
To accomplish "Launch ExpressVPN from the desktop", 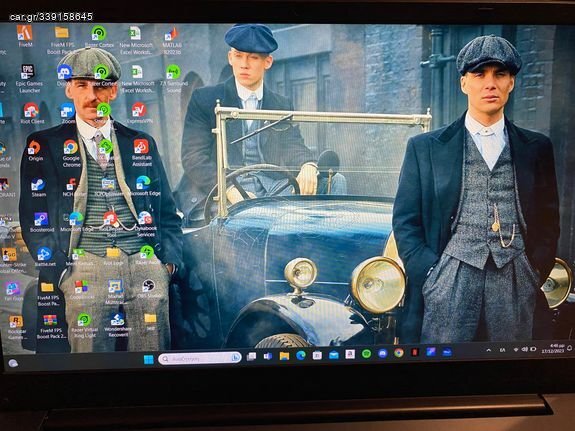I will [x=139, y=113].
